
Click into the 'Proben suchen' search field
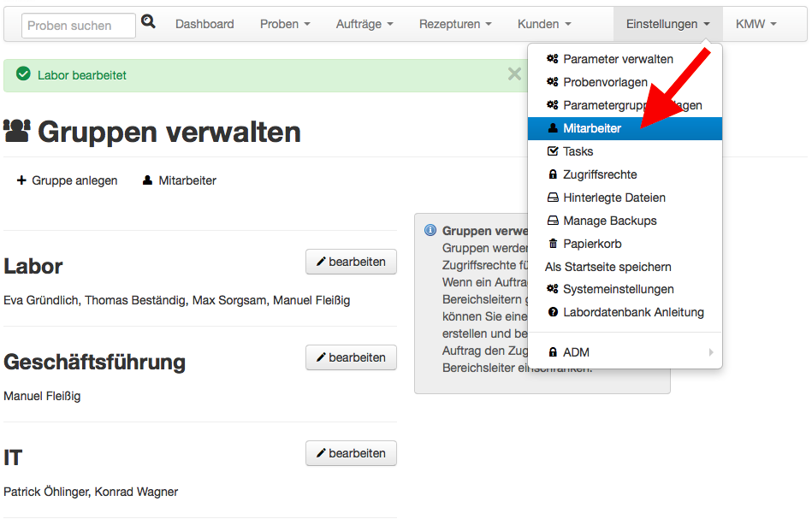click(78, 26)
